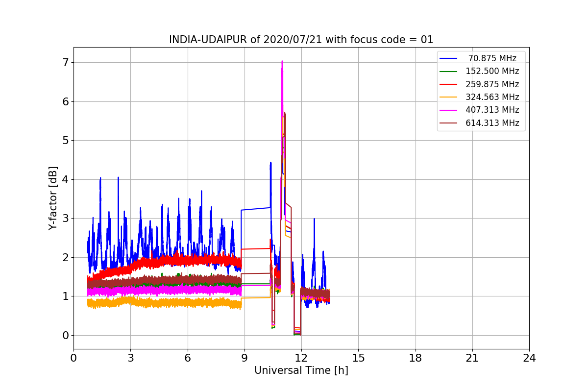Screen dimensions: 588x392
Task: Click the orange line sample in legend
Action: (449, 97)
